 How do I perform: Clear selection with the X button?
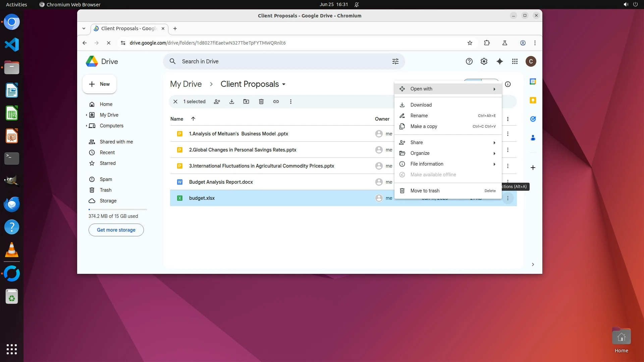[x=175, y=102]
